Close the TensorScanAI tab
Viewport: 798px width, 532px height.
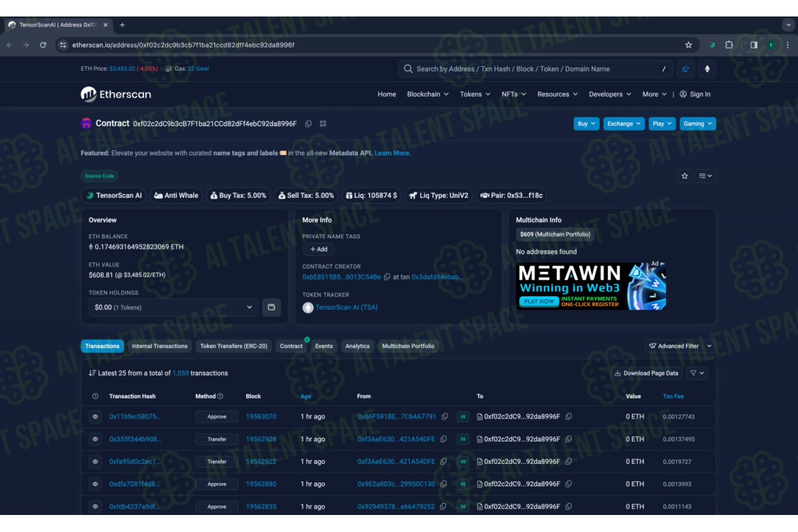point(105,25)
